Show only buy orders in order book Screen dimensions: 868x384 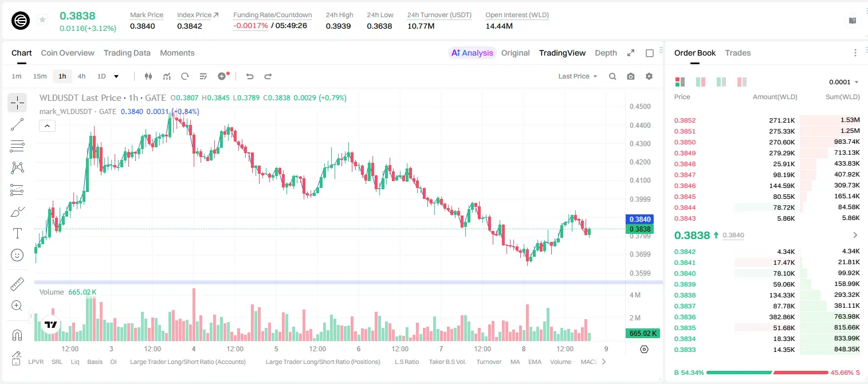click(x=721, y=82)
